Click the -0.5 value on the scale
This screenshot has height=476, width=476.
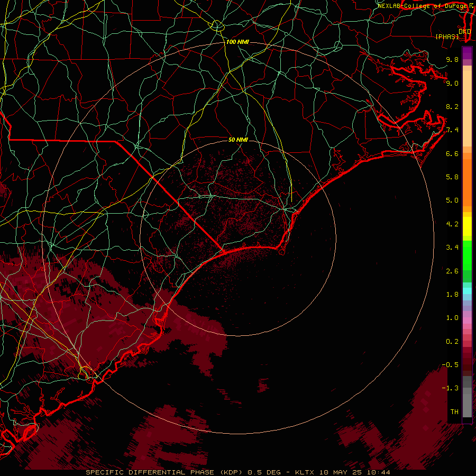pos(450,365)
